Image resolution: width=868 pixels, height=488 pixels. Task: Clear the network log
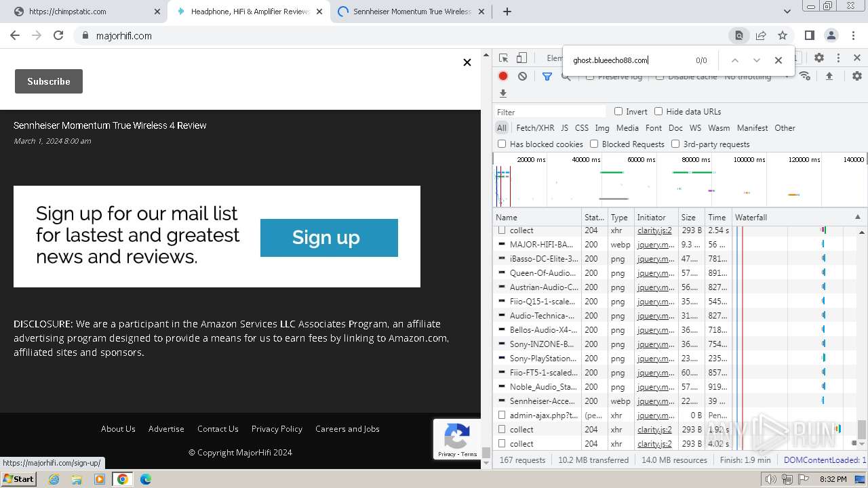click(x=522, y=76)
